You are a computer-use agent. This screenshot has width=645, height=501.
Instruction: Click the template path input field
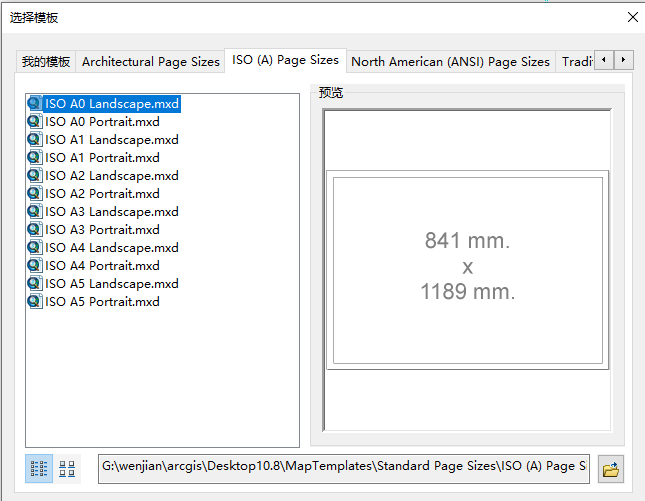pyautogui.click(x=344, y=469)
